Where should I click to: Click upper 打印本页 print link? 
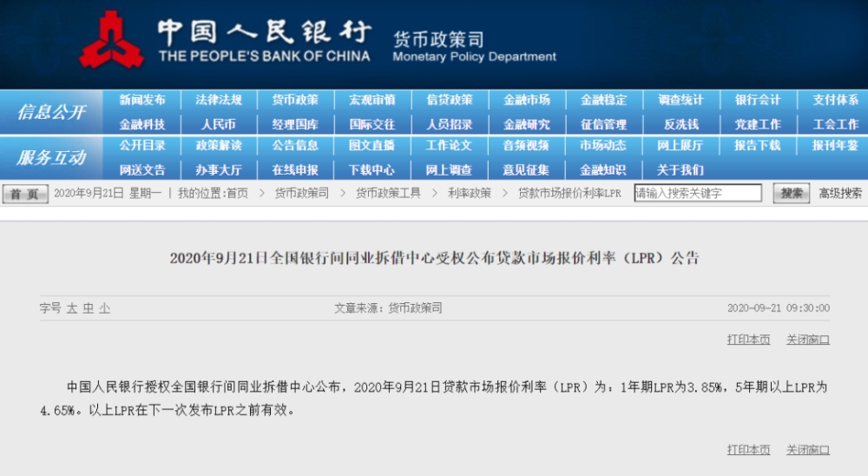[748, 340]
